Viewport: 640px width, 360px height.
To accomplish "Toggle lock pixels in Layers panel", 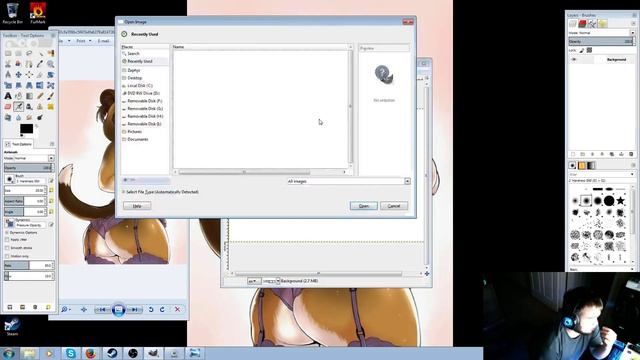I will [x=582, y=50].
